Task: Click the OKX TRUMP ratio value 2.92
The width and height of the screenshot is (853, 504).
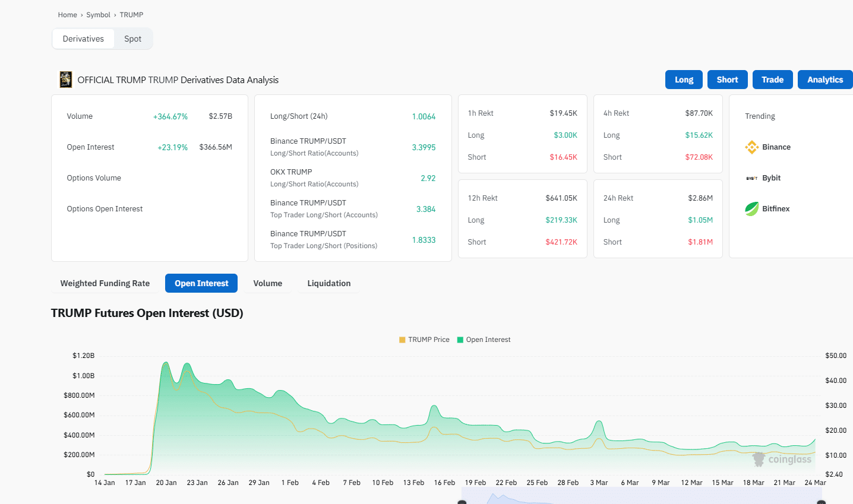Action: (x=428, y=178)
